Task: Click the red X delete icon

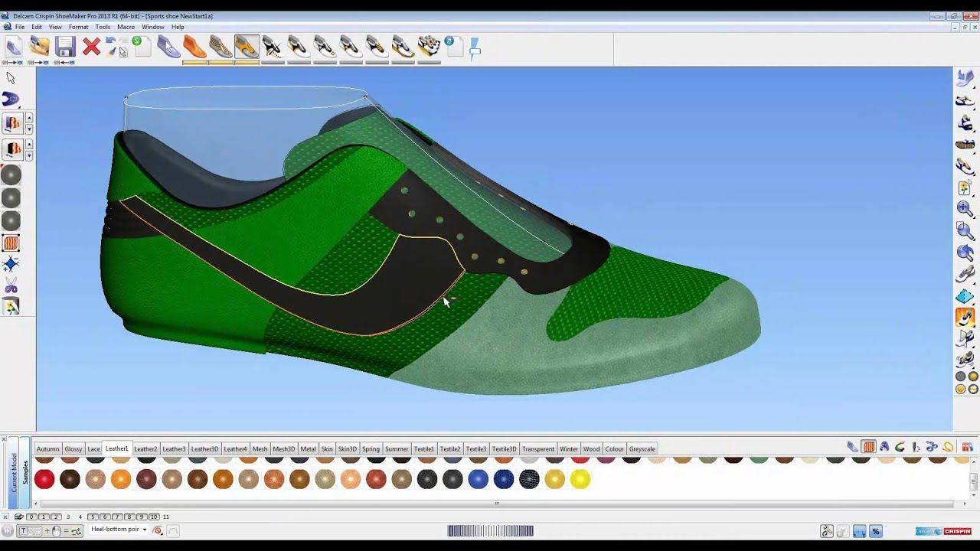Action: (x=91, y=47)
